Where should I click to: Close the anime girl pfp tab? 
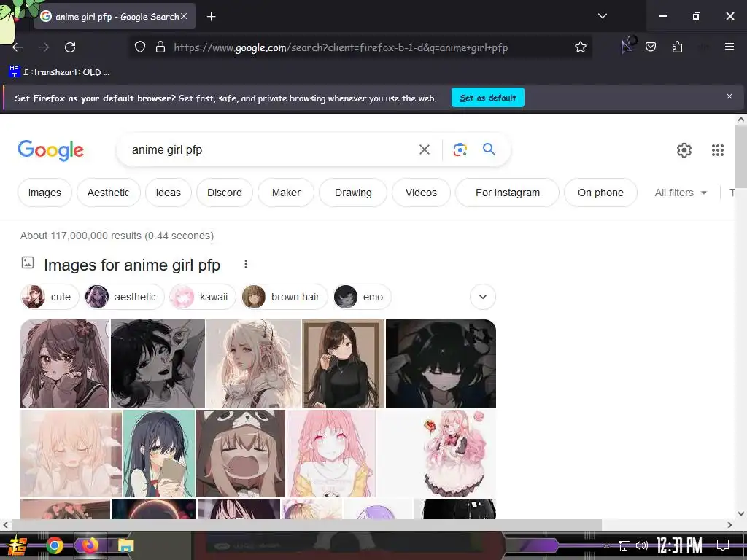(x=184, y=16)
